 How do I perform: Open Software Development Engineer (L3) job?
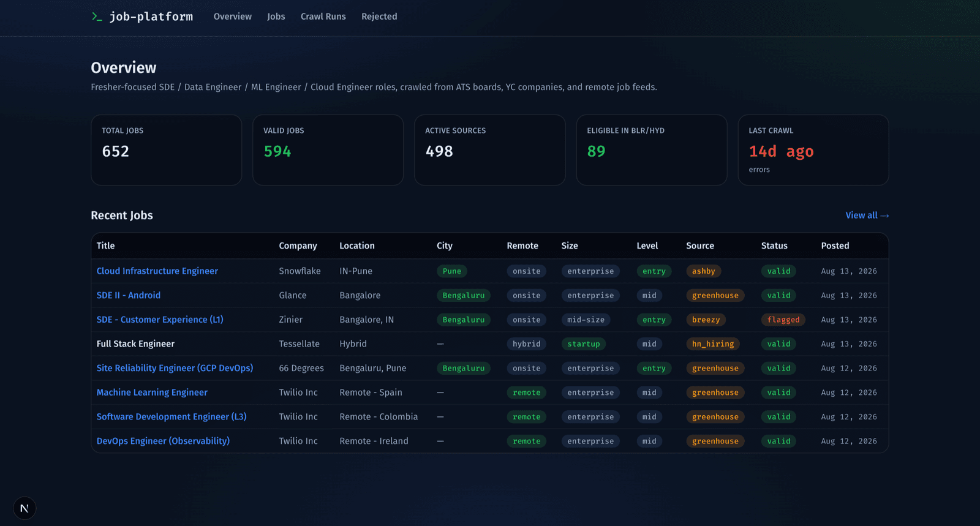[x=171, y=417]
